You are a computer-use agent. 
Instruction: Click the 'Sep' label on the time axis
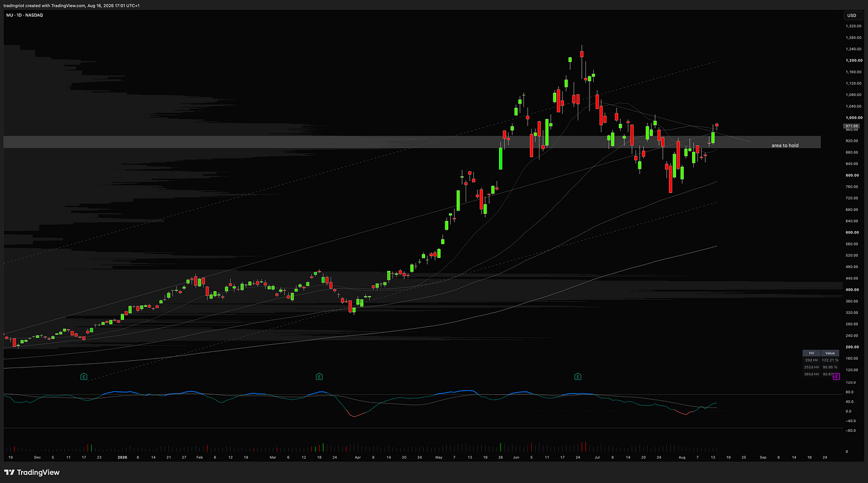point(762,457)
